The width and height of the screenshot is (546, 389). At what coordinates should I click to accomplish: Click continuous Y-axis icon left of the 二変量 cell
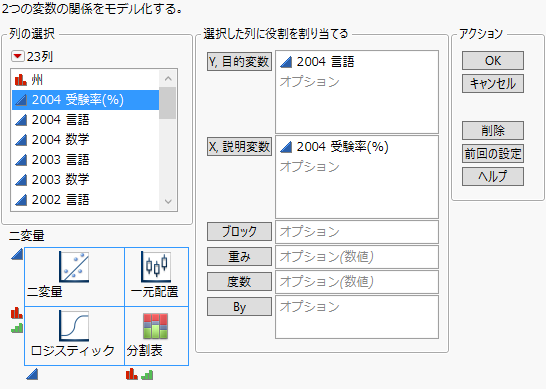point(17,254)
